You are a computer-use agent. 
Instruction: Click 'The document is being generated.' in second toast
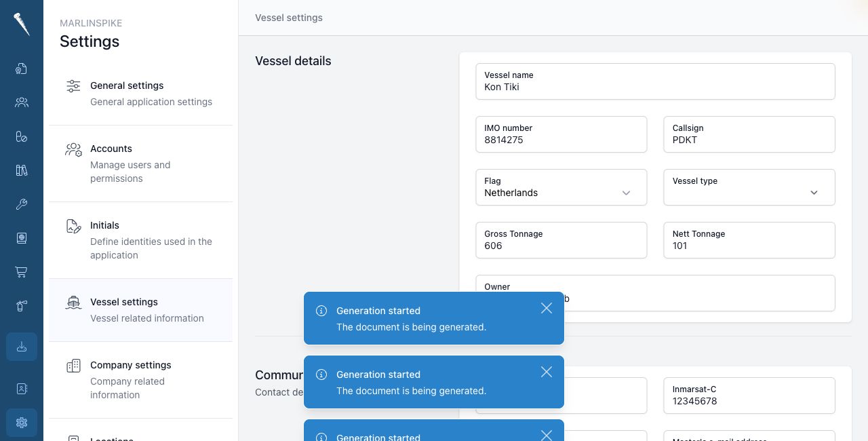tap(411, 391)
